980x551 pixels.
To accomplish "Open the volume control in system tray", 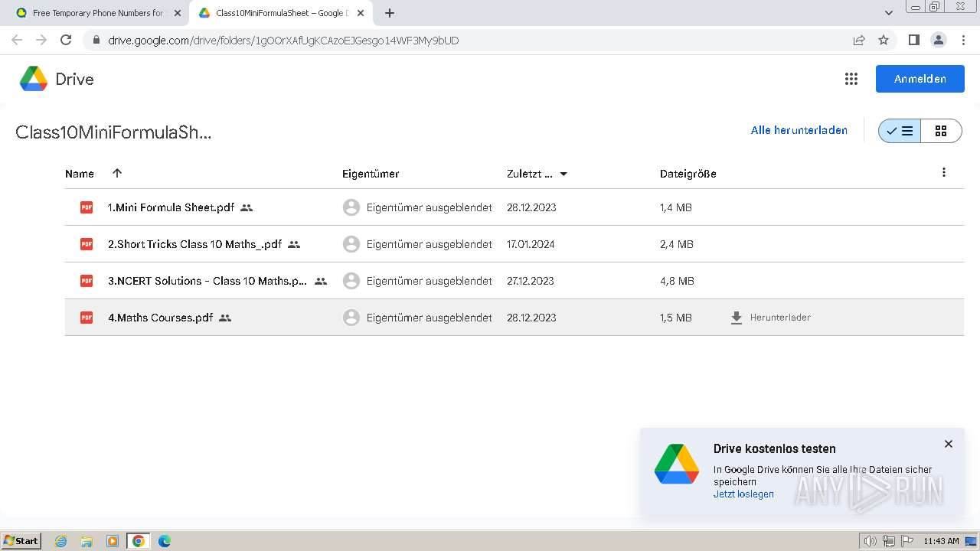I will (x=870, y=541).
